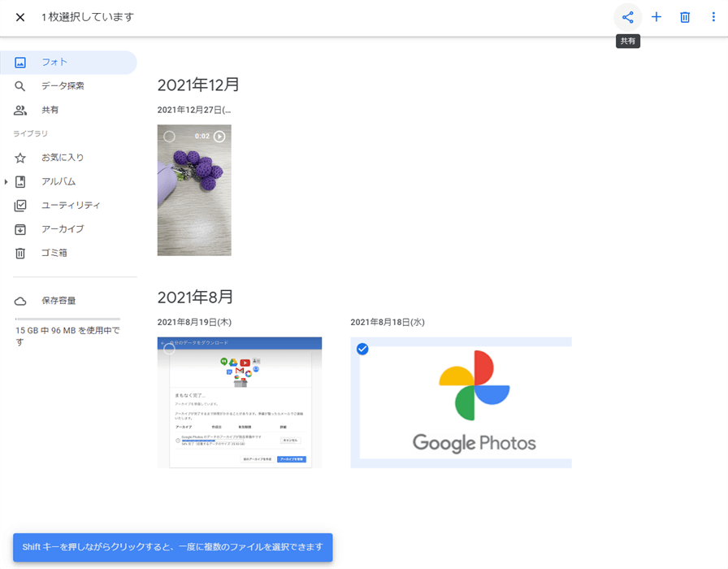Click the 保存容量 cloud icon

(x=20, y=301)
